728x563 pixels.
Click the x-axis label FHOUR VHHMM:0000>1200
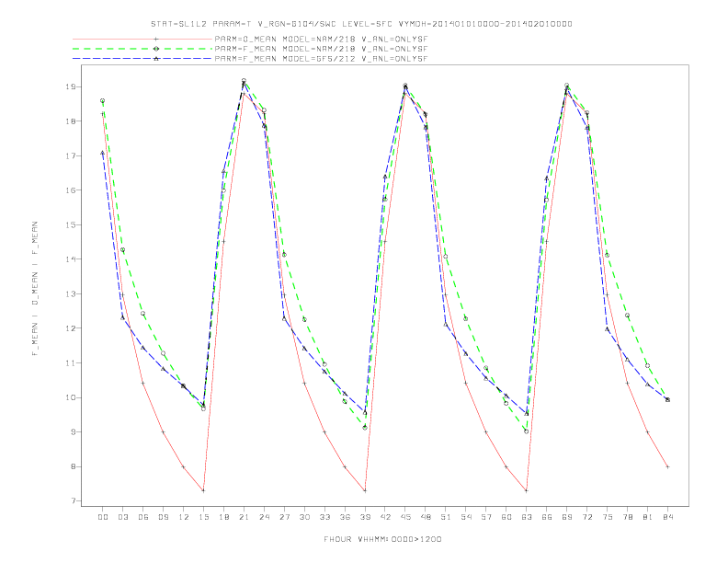[382, 539]
